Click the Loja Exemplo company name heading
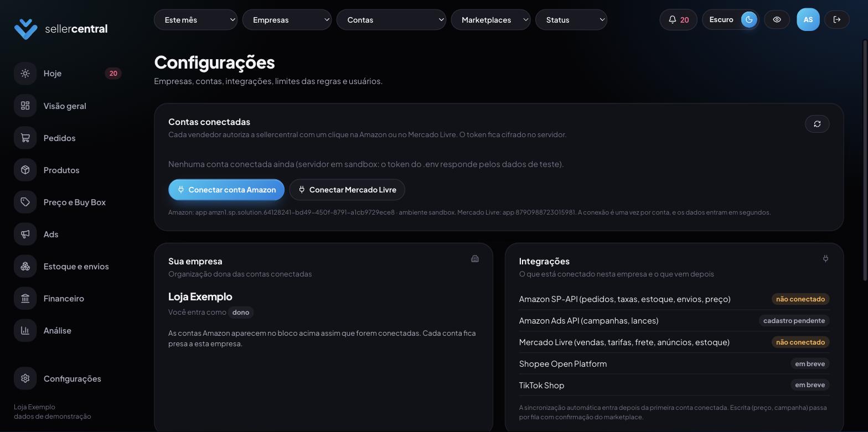This screenshot has height=432, width=868. click(x=200, y=296)
